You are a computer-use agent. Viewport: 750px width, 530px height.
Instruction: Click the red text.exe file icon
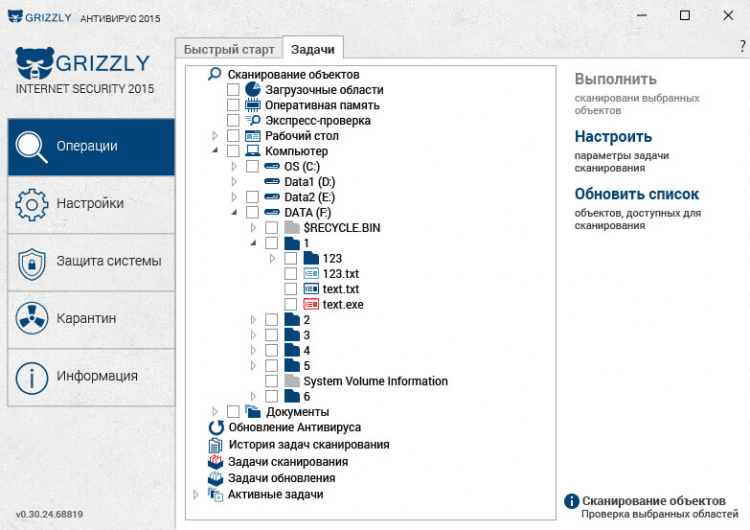click(x=311, y=304)
